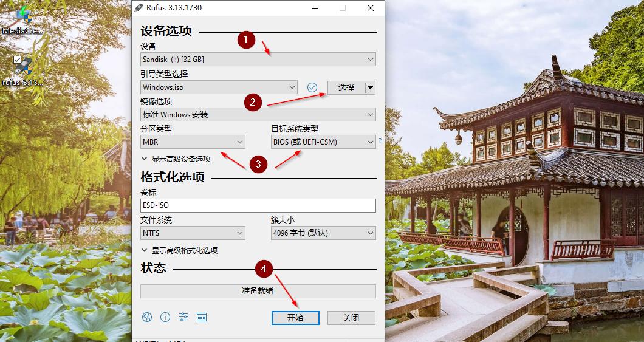The width and height of the screenshot is (644, 342).
Task: Open the Rufus language globe icon
Action: click(x=147, y=317)
